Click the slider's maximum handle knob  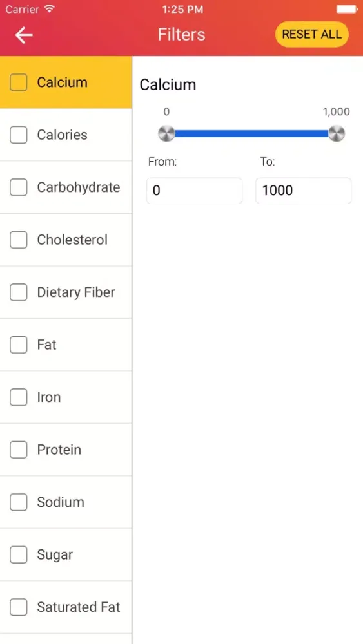(337, 133)
